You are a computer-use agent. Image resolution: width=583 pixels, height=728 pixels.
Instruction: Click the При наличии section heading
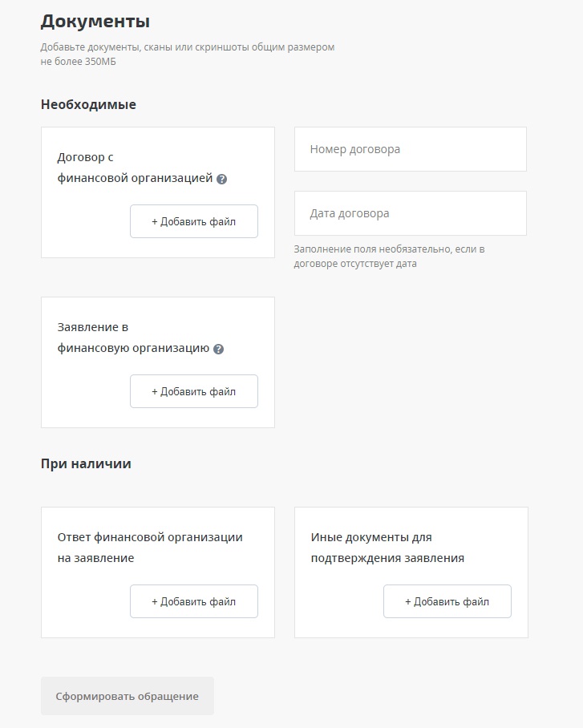point(86,463)
